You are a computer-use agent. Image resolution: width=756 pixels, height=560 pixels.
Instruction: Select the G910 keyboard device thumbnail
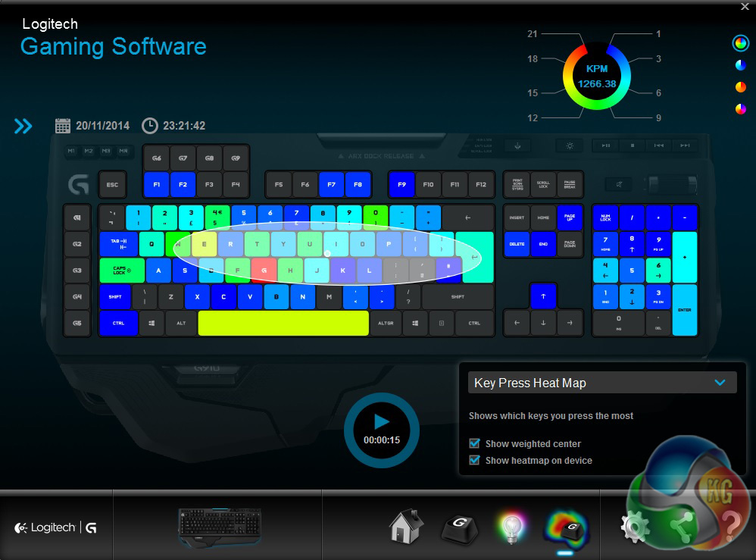(220, 527)
